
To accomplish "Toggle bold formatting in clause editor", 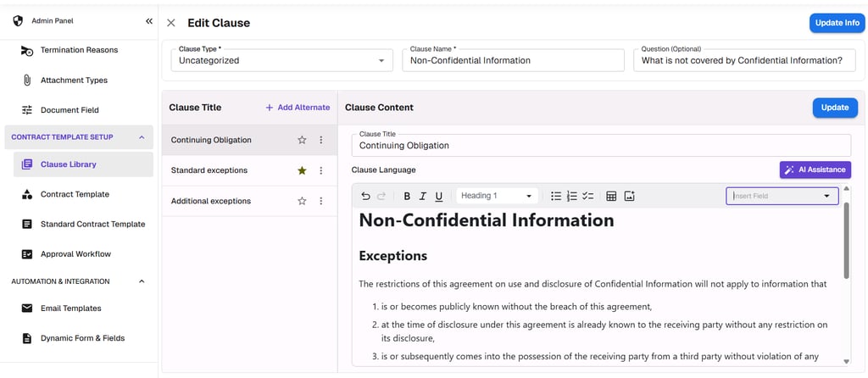I will click(407, 196).
